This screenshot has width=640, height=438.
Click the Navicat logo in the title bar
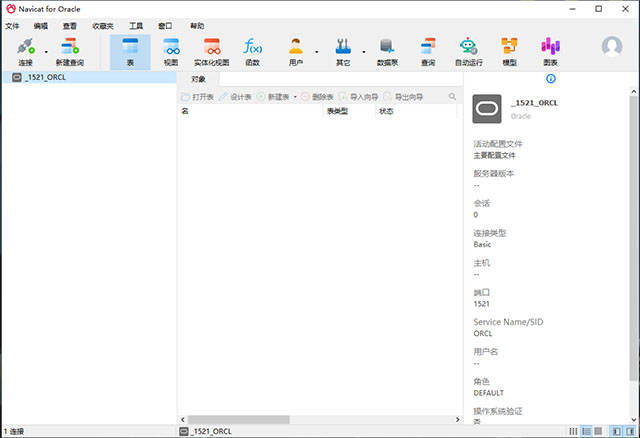[11, 9]
